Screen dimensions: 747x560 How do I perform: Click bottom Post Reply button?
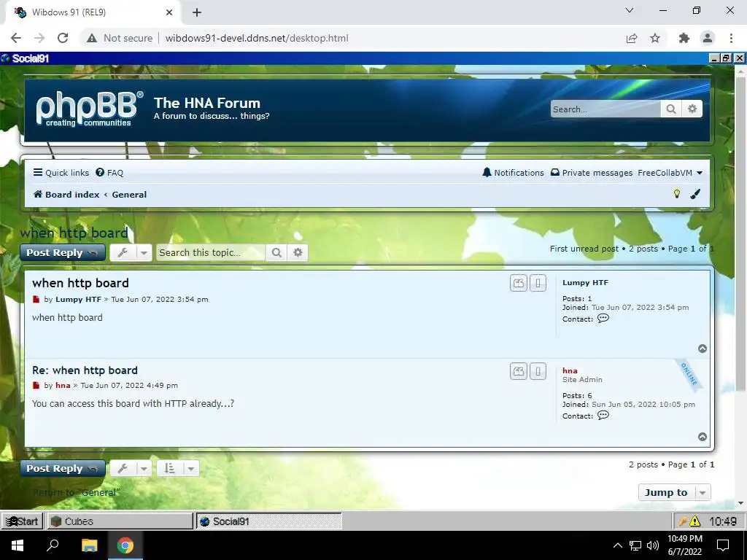tap(63, 468)
